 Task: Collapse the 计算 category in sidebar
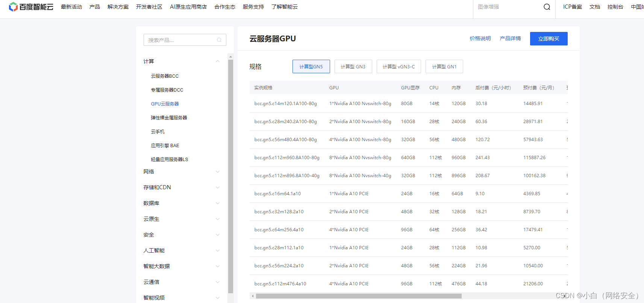(218, 61)
